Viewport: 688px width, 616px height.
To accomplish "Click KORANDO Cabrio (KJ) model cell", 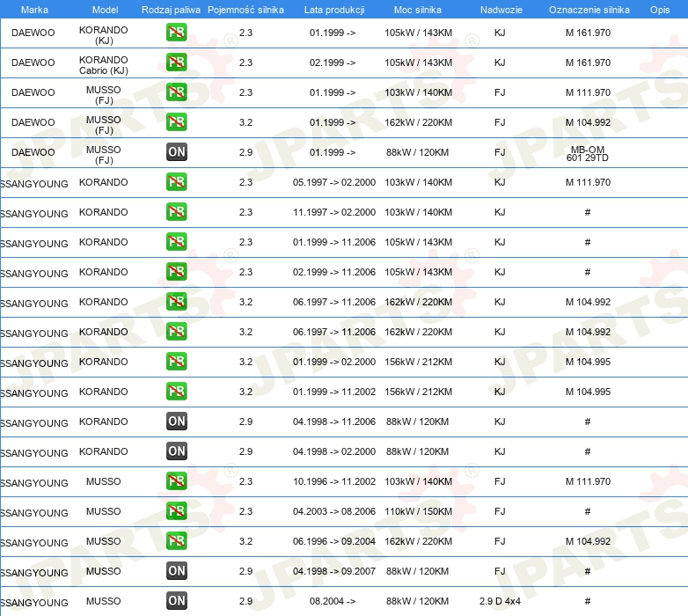I will (104, 65).
